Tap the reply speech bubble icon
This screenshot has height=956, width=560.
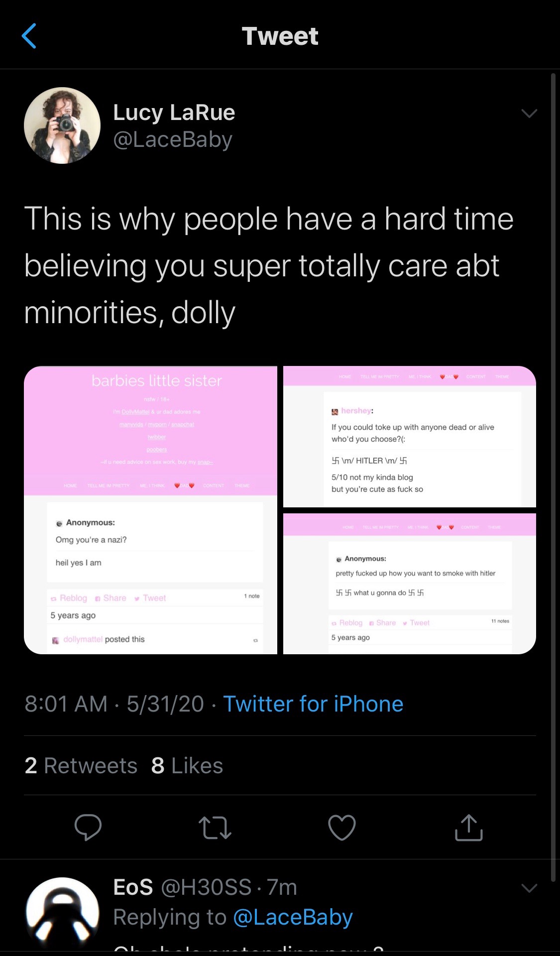[x=88, y=828]
